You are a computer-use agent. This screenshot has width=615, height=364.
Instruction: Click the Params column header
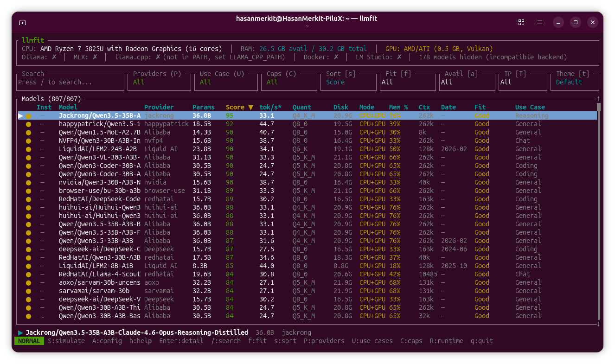pyautogui.click(x=204, y=108)
